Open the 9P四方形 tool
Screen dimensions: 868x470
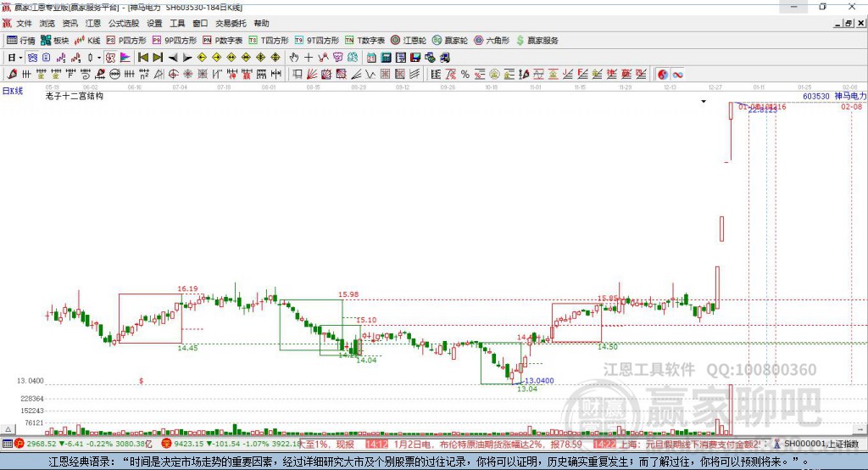click(175, 41)
